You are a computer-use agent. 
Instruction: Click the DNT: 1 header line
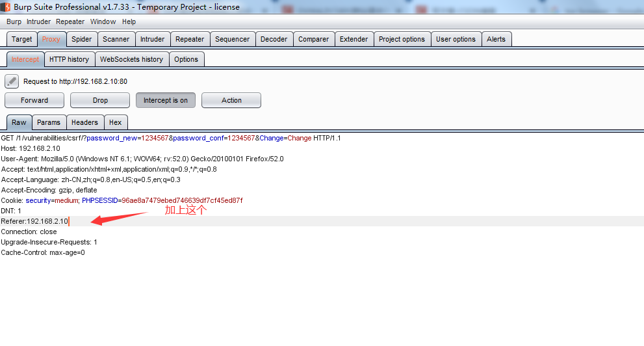tap(11, 211)
